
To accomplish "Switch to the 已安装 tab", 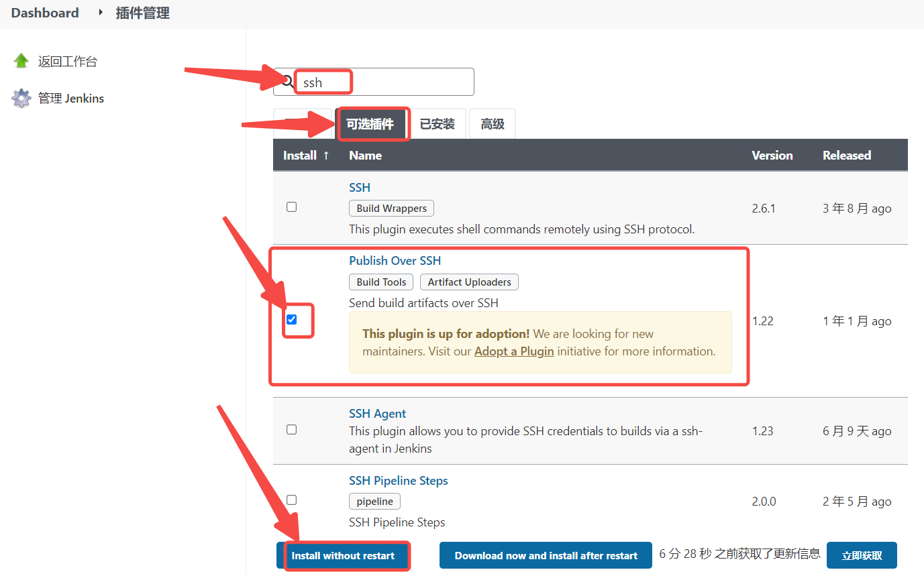I will coord(437,124).
